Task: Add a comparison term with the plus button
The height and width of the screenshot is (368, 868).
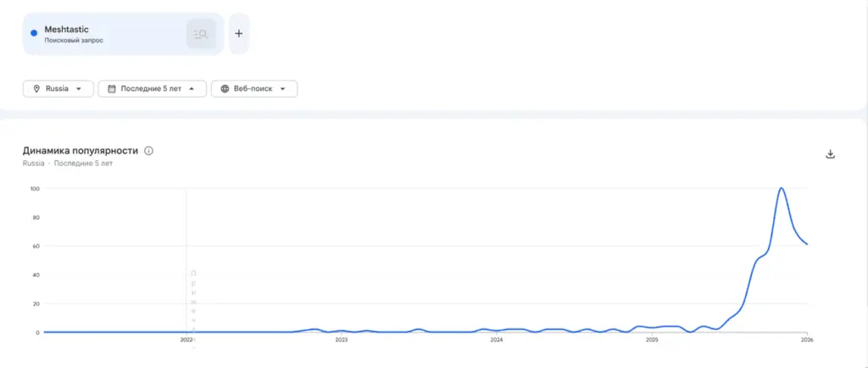Action: tap(239, 34)
